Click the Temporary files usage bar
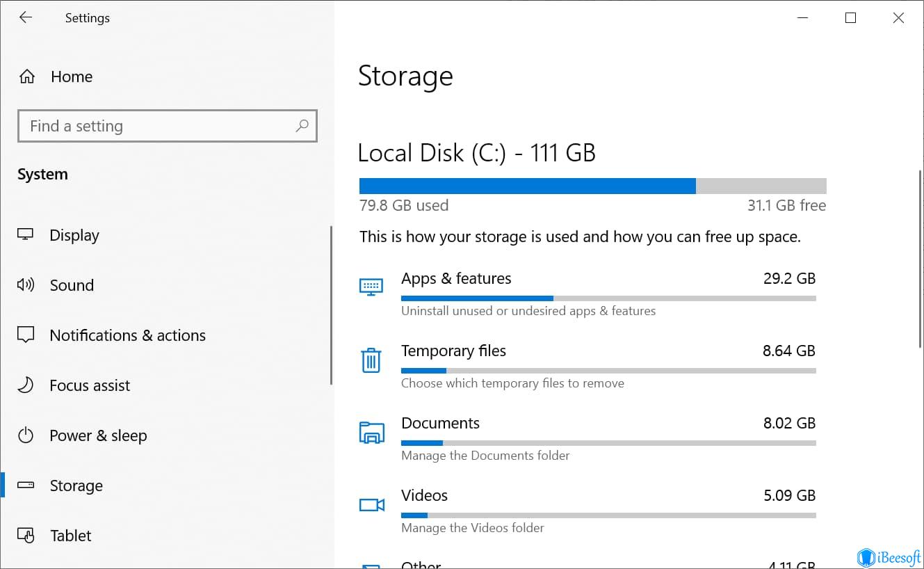 [608, 371]
